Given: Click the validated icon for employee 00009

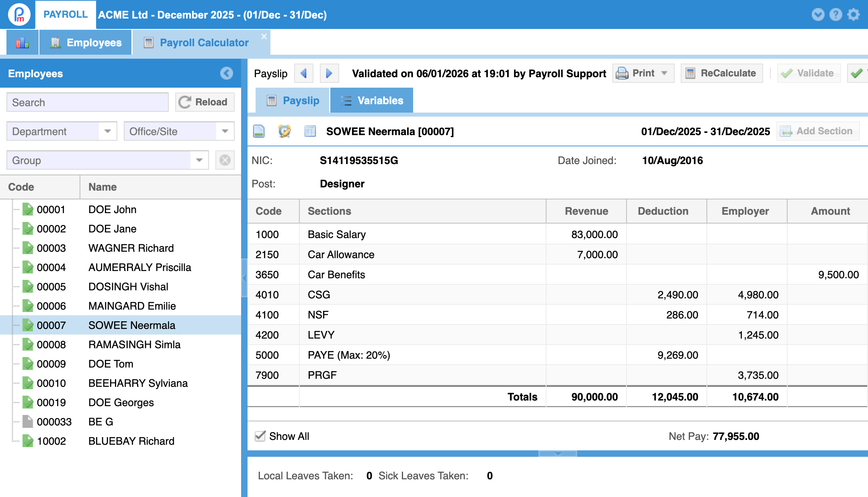Looking at the screenshot, I should click(28, 364).
